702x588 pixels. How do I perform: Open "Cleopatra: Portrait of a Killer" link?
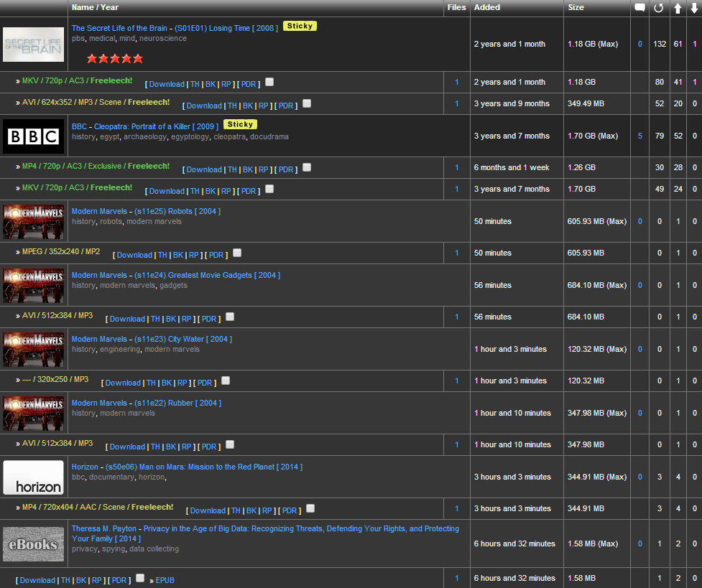(142, 126)
